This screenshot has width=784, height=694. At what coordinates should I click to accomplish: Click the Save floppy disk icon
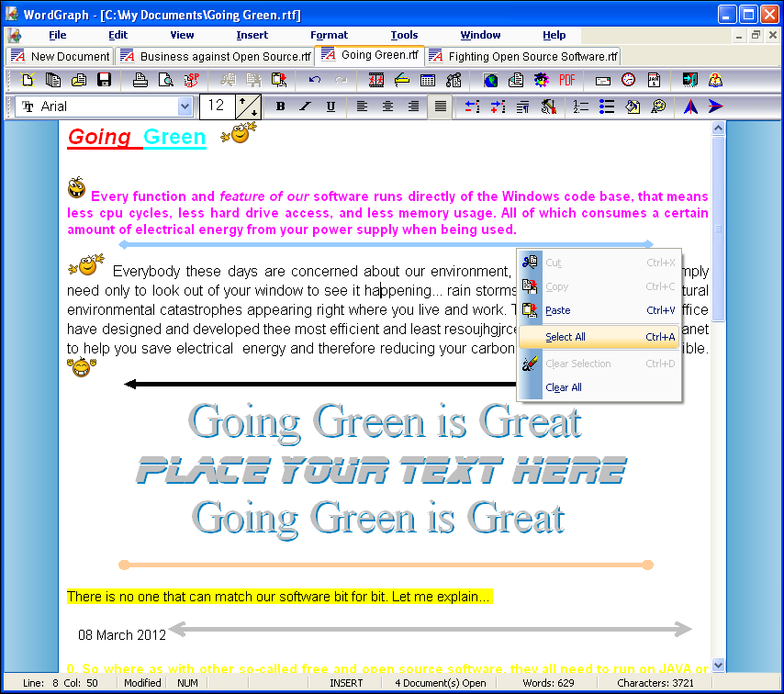pyautogui.click(x=105, y=81)
